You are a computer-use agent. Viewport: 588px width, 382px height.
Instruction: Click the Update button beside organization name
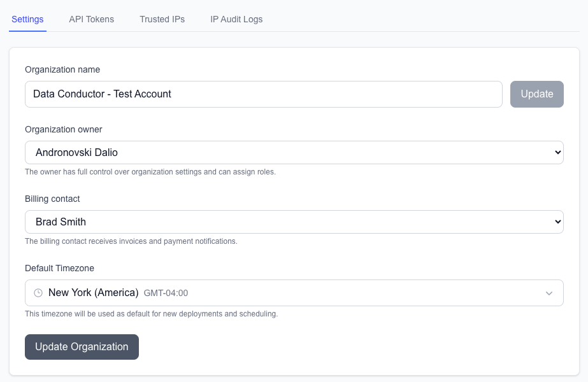tap(536, 94)
